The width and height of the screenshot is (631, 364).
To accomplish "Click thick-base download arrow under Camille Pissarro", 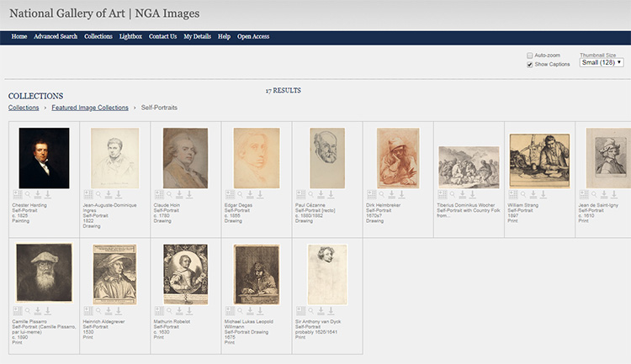I will pos(37,311).
